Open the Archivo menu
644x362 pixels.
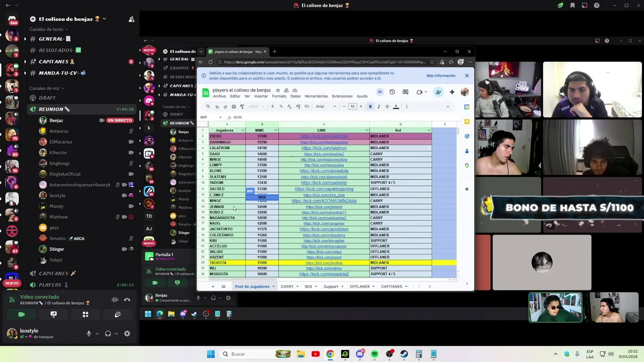tap(219, 97)
